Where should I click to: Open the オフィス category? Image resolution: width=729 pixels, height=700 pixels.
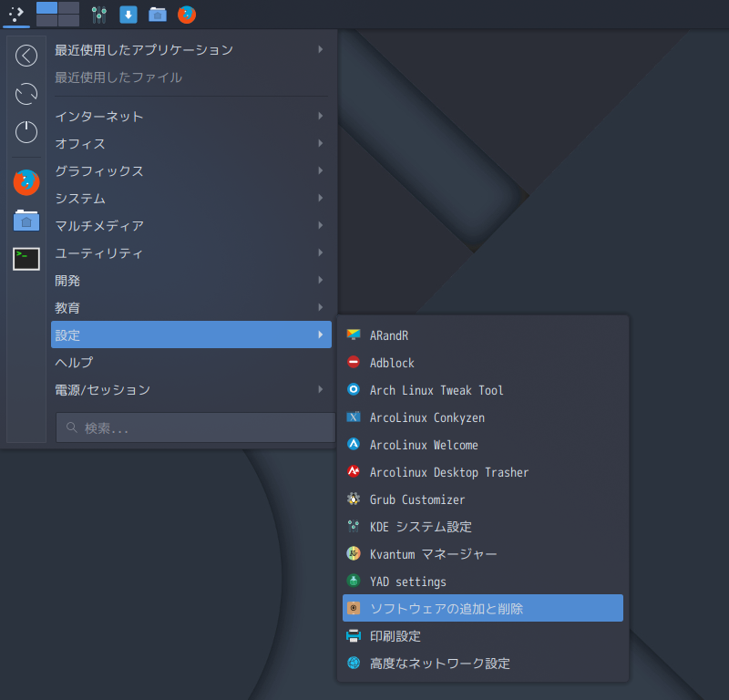(191, 144)
